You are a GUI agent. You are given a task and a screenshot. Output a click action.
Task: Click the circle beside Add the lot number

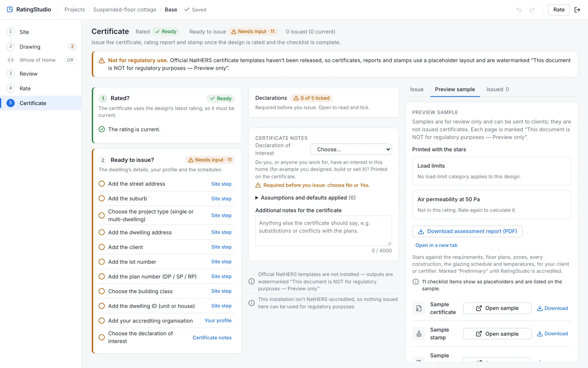point(102,262)
